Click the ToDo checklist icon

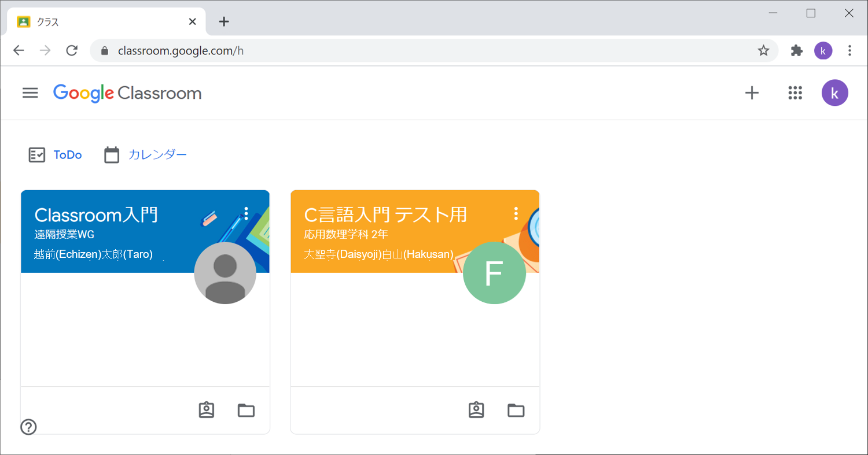click(x=37, y=155)
